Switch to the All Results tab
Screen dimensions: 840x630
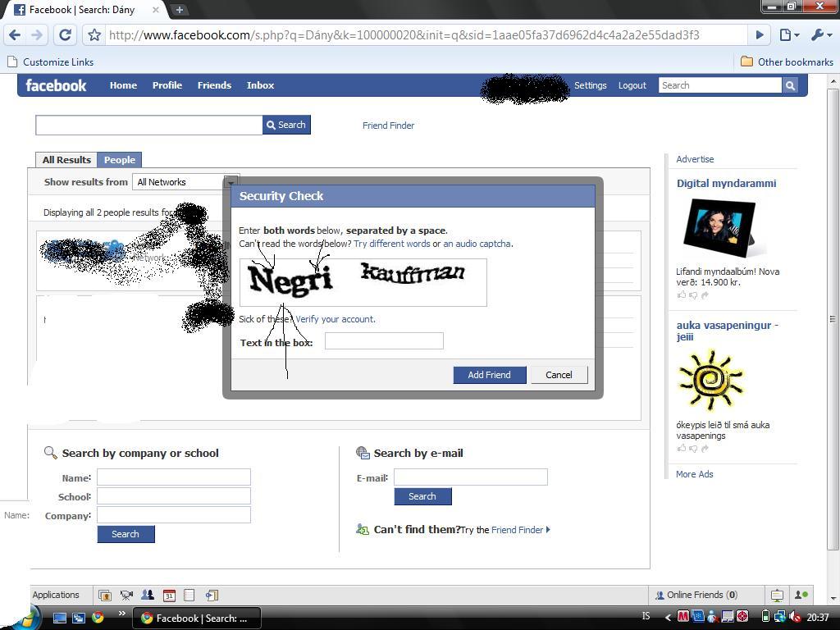(x=66, y=160)
